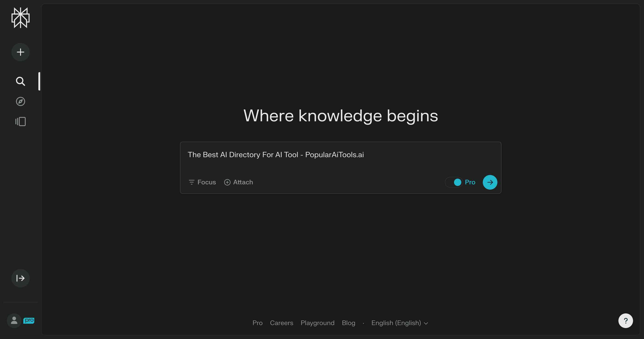
Task: Open the Library icon in sidebar
Action: pyautogui.click(x=21, y=122)
